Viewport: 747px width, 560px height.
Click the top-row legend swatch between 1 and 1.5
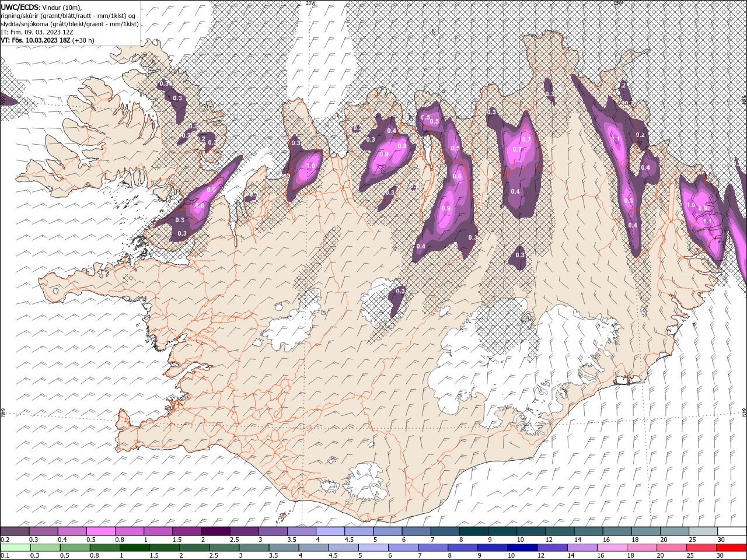(x=158, y=531)
